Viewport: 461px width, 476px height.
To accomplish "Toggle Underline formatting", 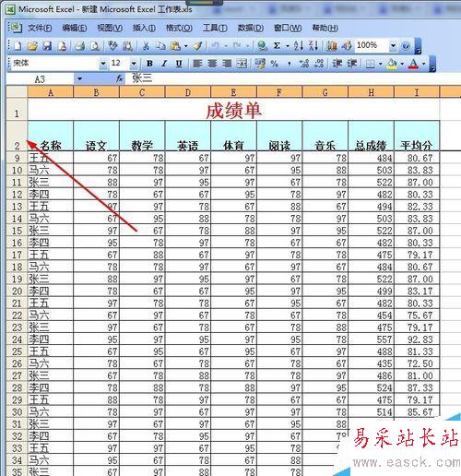I will (179, 64).
